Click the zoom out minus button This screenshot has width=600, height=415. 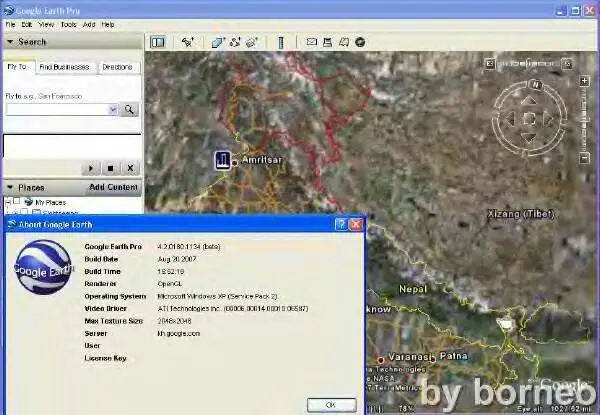[584, 158]
